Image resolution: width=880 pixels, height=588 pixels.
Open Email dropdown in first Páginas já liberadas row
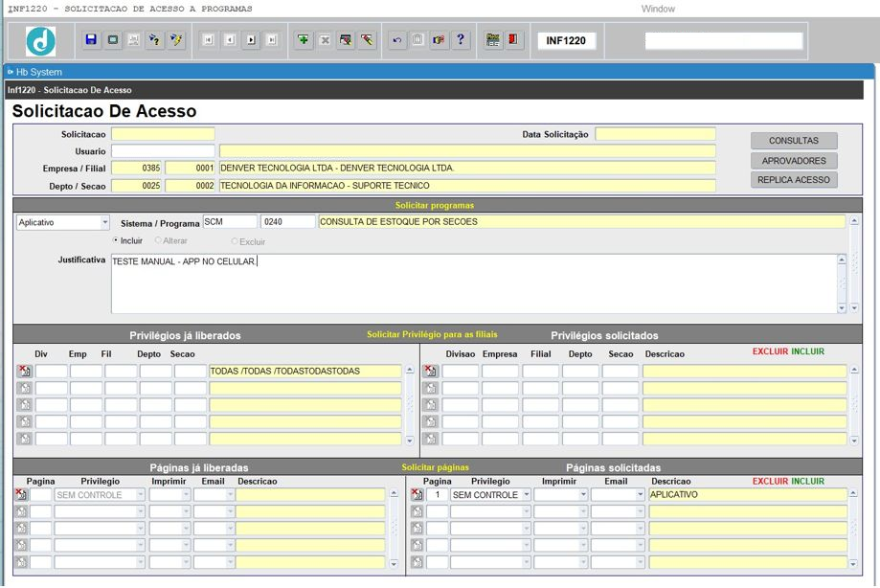[230, 494]
